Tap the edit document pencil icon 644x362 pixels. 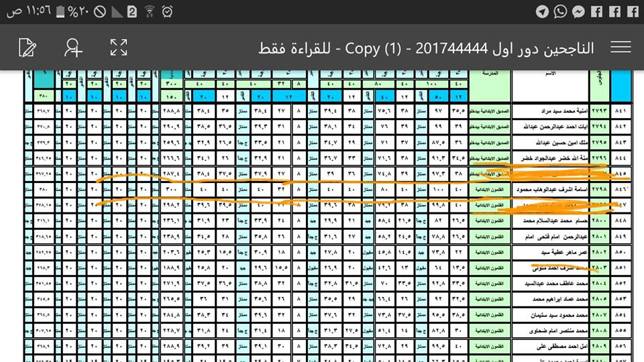coord(28,47)
